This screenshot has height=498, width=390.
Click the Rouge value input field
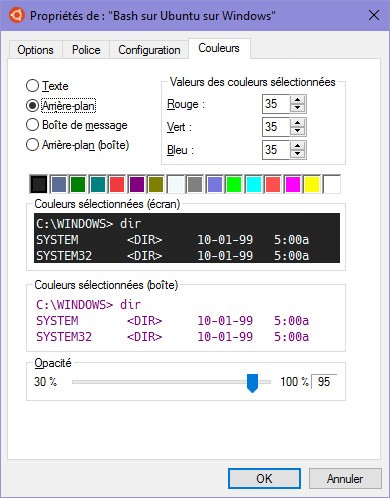tap(276, 104)
